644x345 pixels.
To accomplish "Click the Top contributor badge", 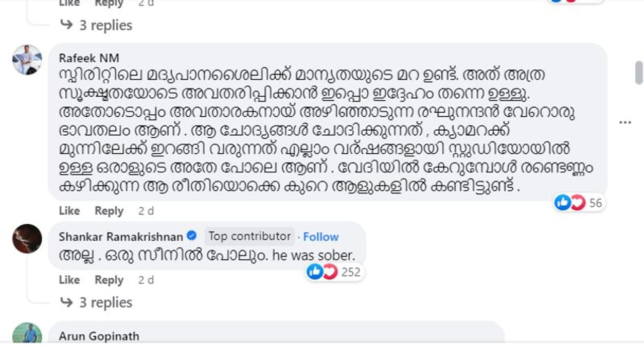I will [x=250, y=236].
